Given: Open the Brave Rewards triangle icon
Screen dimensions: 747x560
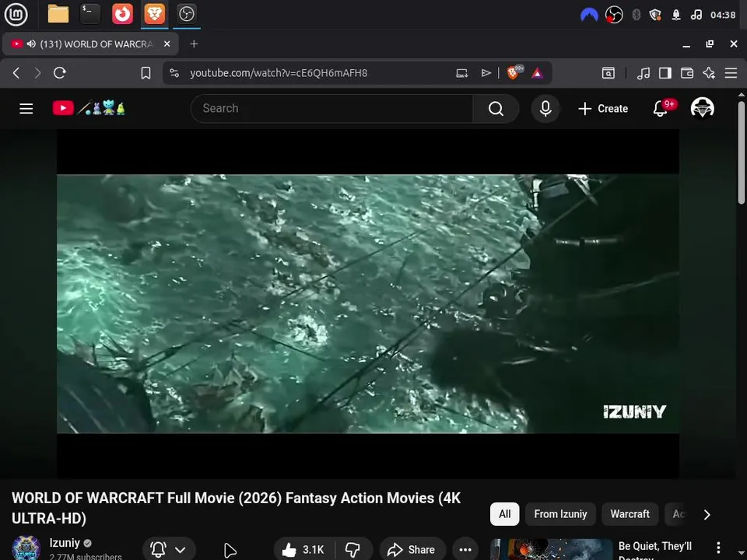Looking at the screenshot, I should click(x=537, y=73).
